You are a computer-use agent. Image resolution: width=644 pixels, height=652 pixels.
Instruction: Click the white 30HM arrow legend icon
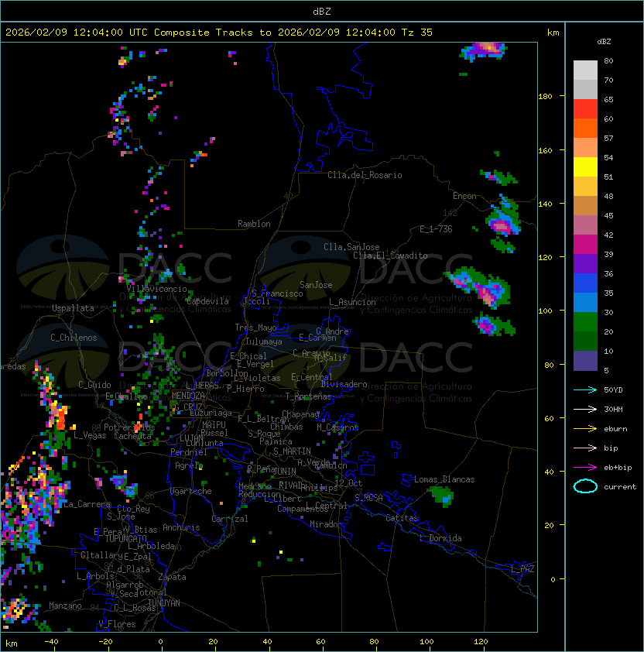pyautogui.click(x=585, y=409)
